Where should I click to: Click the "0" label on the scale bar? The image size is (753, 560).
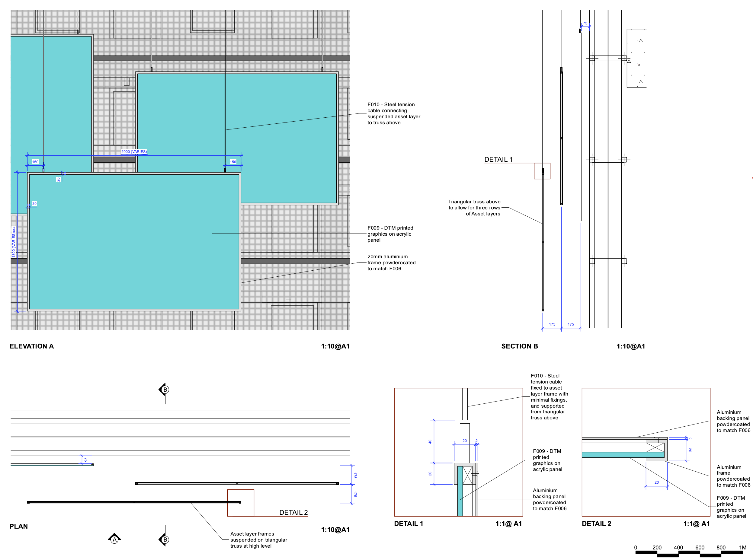click(x=635, y=547)
